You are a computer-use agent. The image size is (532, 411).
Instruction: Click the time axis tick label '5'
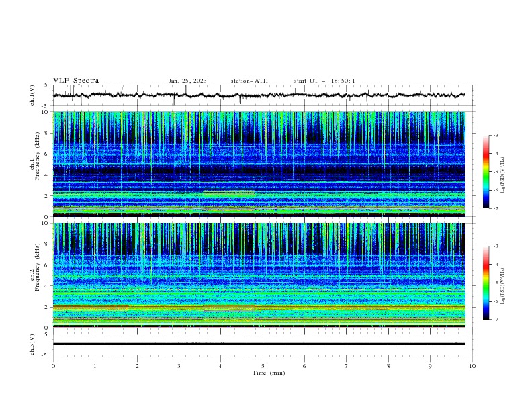pyautogui.click(x=263, y=366)
